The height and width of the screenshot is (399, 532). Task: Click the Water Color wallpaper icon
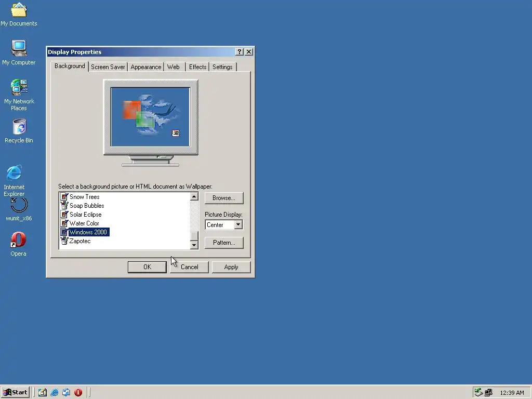[x=64, y=223]
